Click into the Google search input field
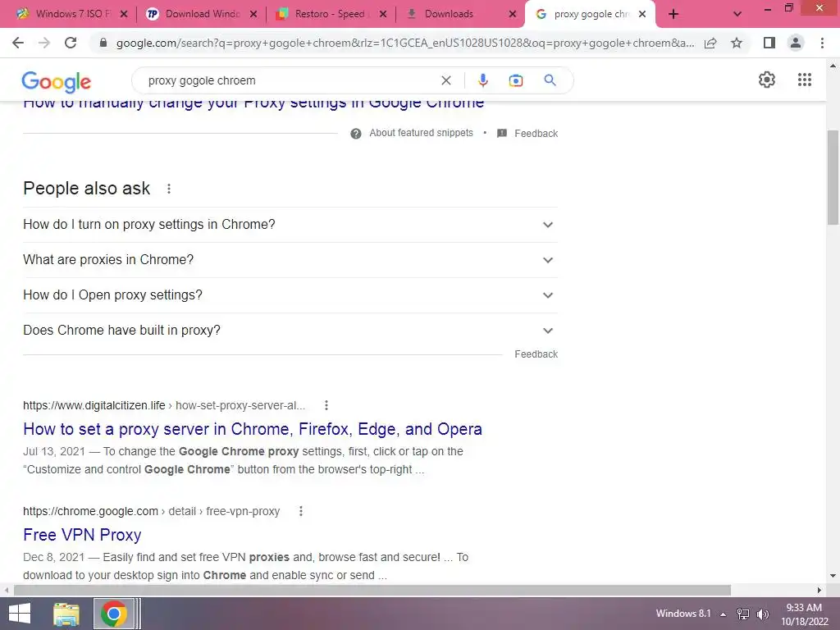Image resolution: width=840 pixels, height=630 pixels. 290,80
